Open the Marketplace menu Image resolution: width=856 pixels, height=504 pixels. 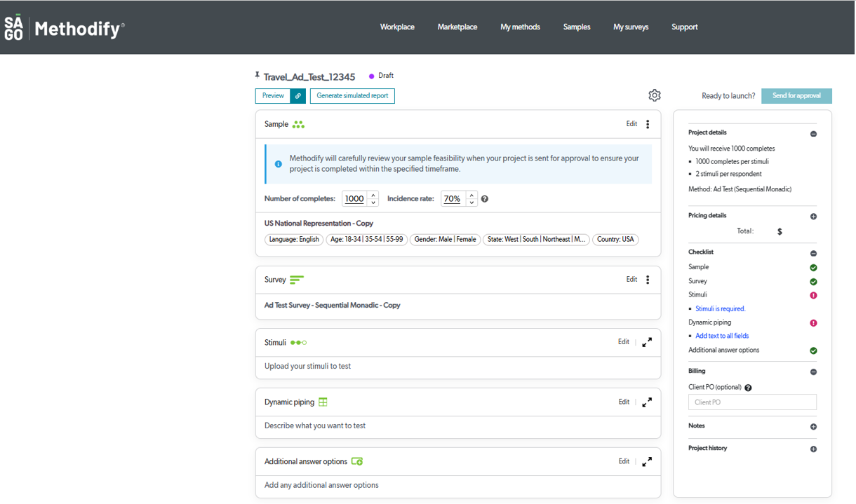click(457, 27)
